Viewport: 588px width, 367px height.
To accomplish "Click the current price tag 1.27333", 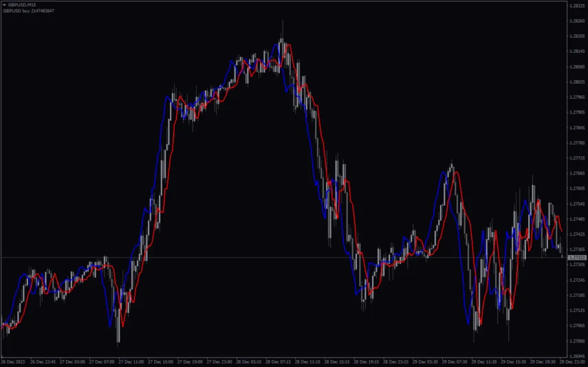I will (576, 258).
